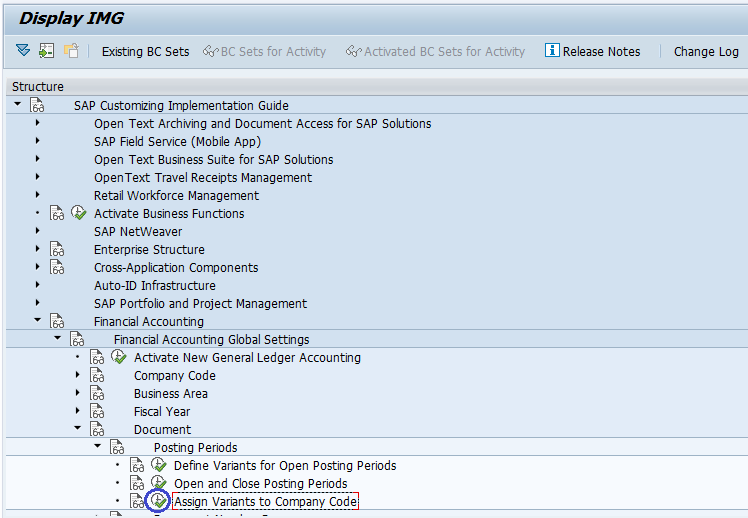
Task: Click the second toolbar icon with green arrow
Action: 47,51
